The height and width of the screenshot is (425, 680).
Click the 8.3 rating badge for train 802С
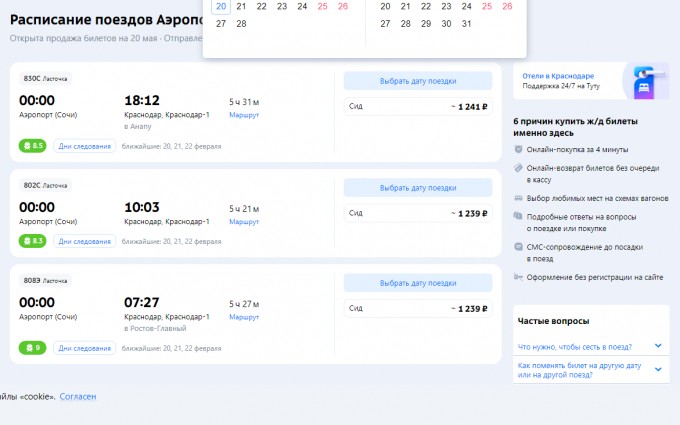(33, 241)
